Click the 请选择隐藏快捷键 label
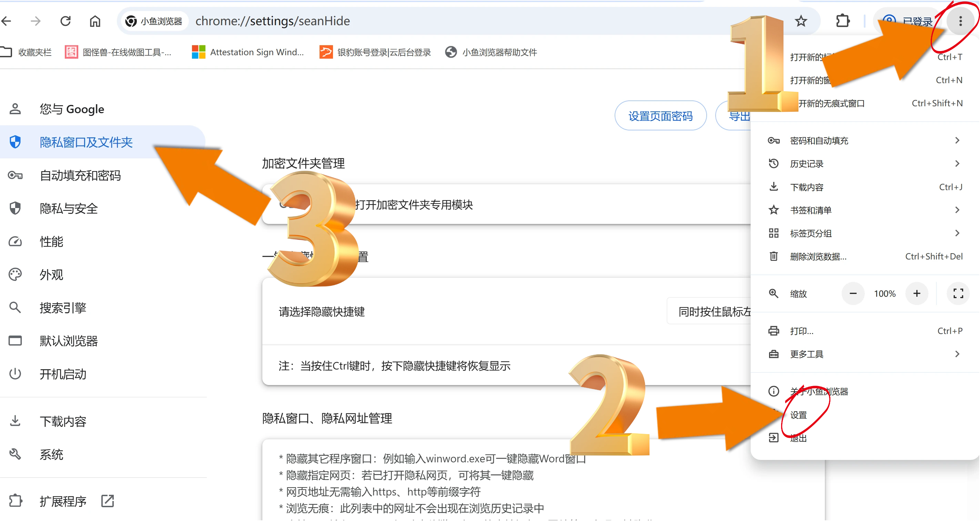Viewport: 980px width, 521px height. pyautogui.click(x=322, y=312)
